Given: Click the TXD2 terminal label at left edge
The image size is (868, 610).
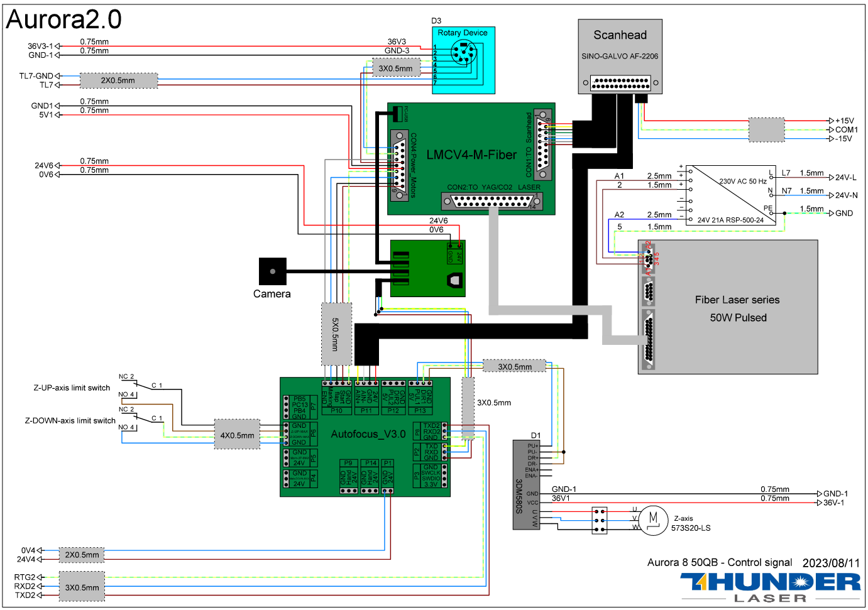Looking at the screenshot, I should [x=25, y=595].
